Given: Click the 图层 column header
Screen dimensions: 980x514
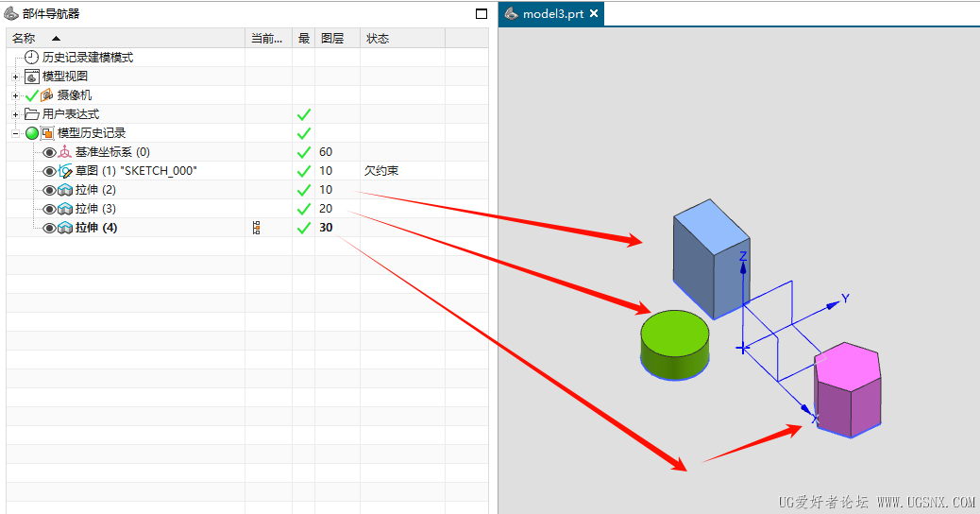Looking at the screenshot, I should click(337, 38).
